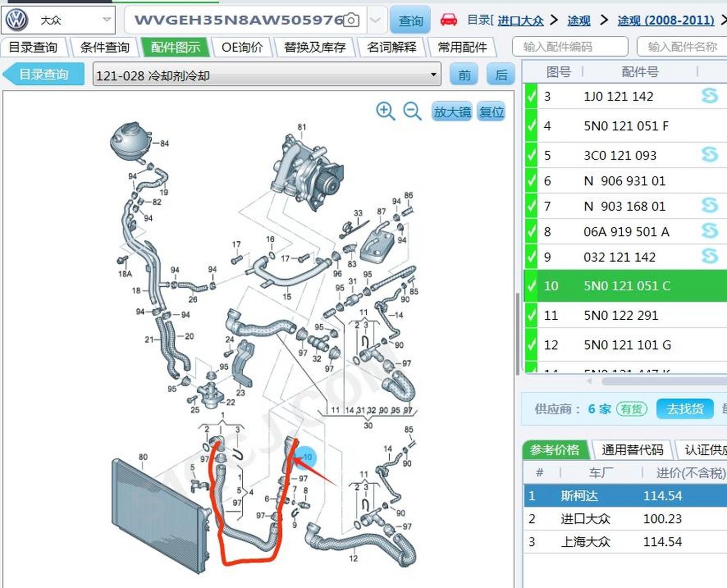Click the 进价(不含税) column header

[x=691, y=473]
